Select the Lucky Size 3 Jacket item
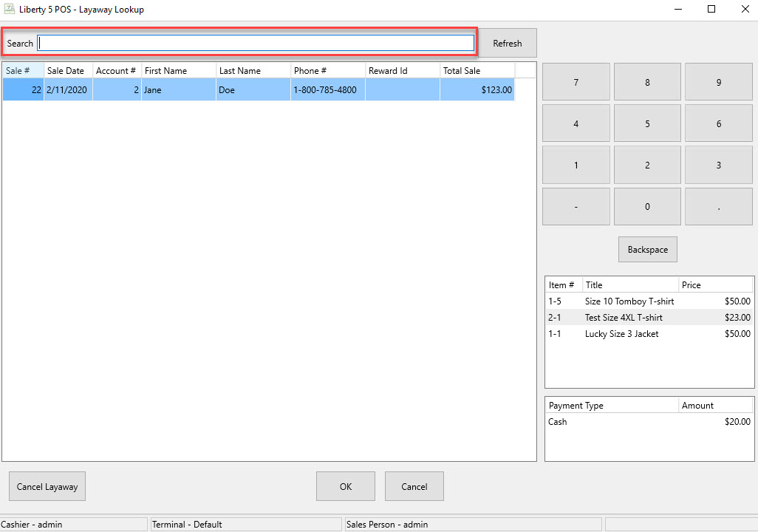758x532 pixels. tap(649, 334)
